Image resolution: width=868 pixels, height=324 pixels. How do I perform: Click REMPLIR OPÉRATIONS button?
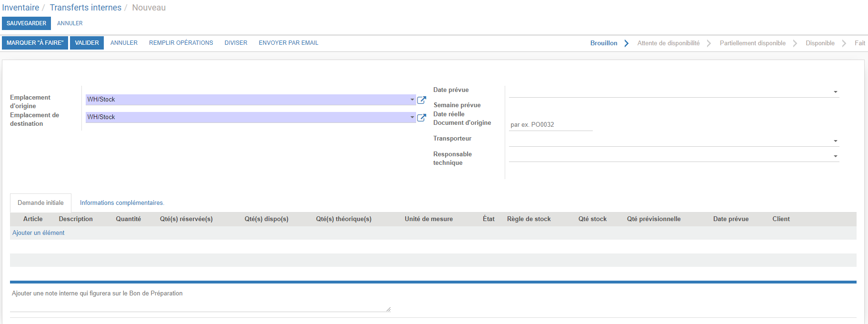(x=181, y=43)
